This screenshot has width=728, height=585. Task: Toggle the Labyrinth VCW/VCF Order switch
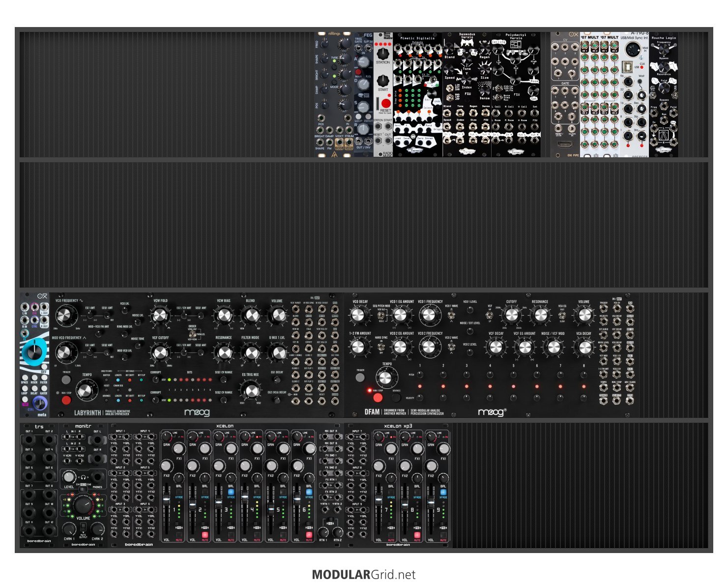(191, 334)
